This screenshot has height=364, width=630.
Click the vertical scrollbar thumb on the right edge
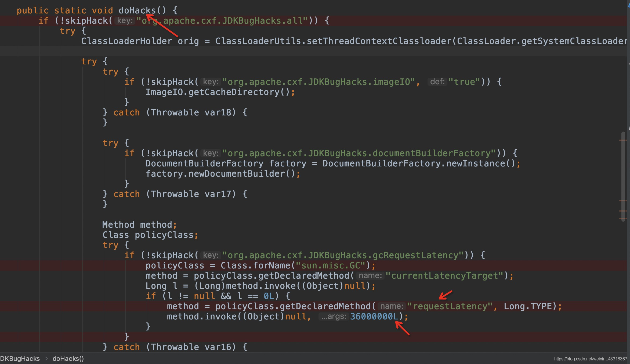(623, 177)
